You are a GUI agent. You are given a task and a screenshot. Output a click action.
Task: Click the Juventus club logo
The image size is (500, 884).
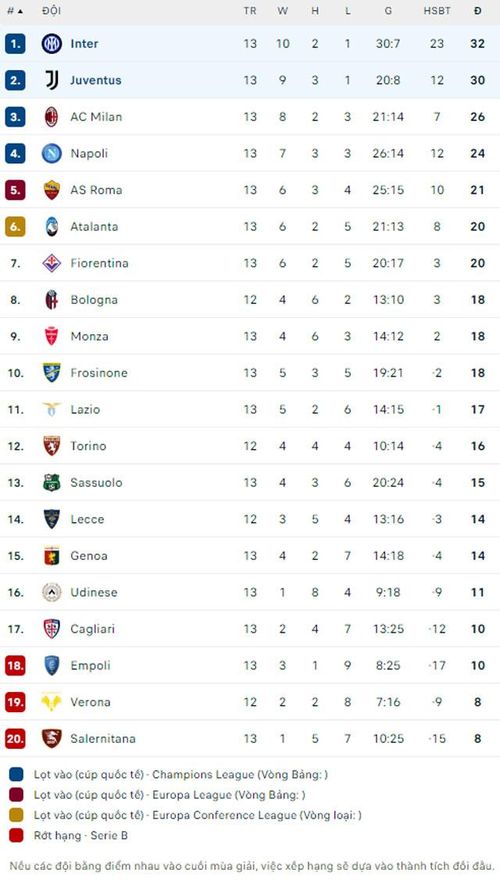click(52, 80)
